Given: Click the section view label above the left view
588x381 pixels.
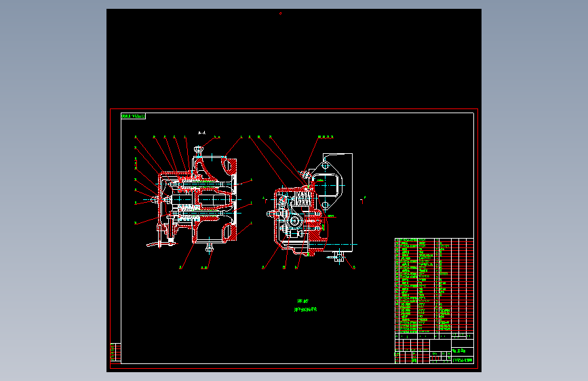Looking at the screenshot, I should [201, 133].
